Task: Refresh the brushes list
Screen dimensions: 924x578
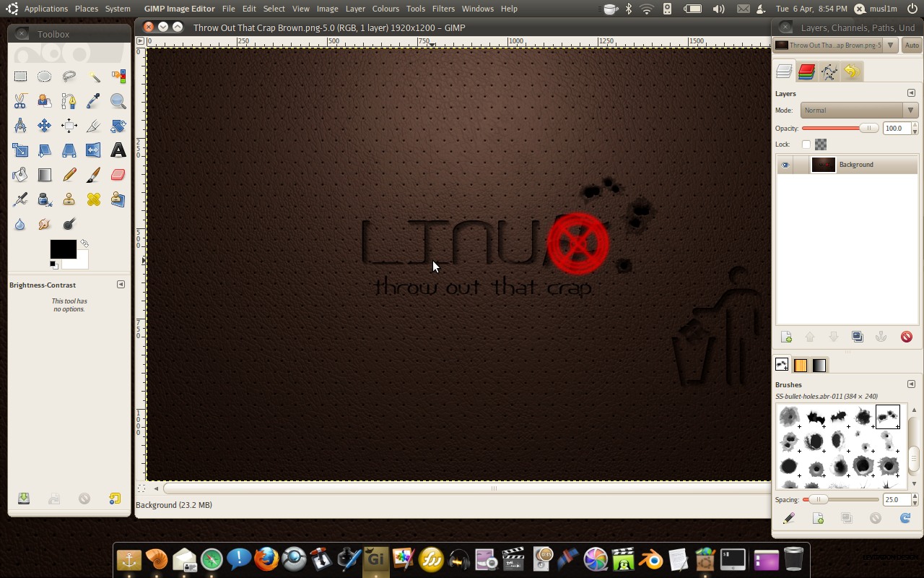Action: click(905, 518)
